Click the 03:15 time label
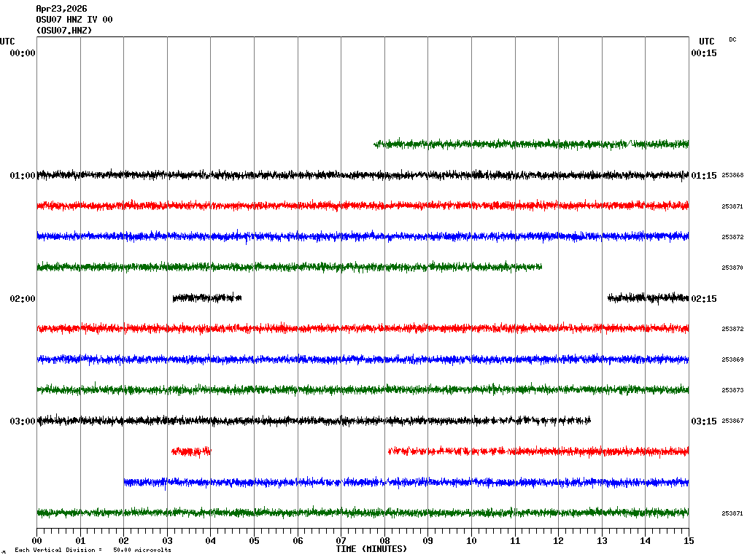The height and width of the screenshot is (560, 747). [703, 421]
